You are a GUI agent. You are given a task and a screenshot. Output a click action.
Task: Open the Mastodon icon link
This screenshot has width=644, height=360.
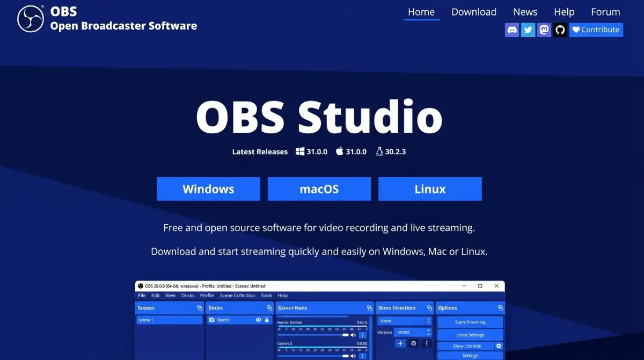pyautogui.click(x=544, y=30)
